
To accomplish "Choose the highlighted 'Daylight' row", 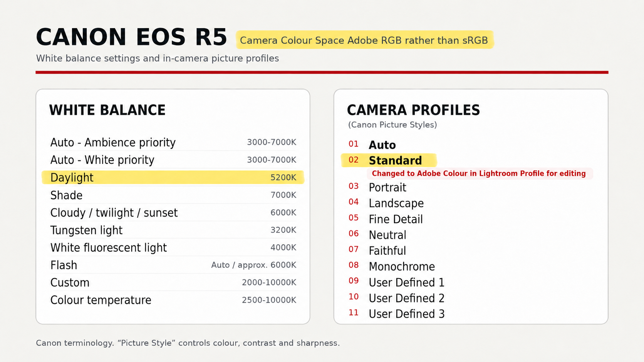I will click(173, 177).
